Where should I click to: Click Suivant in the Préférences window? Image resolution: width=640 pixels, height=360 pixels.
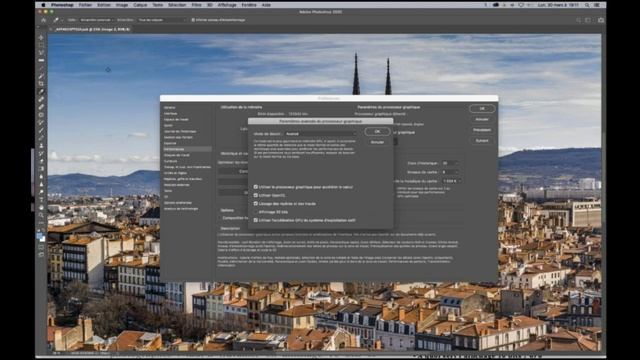(x=482, y=140)
